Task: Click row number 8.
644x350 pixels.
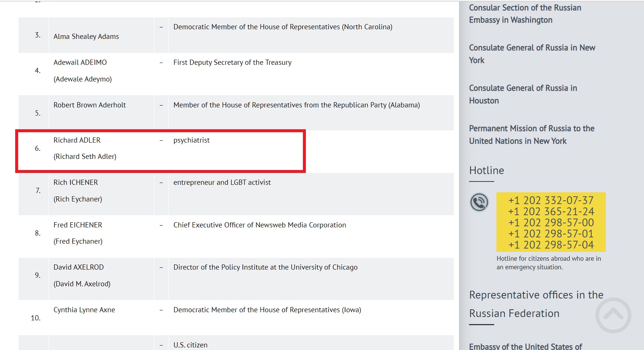Action: pos(38,233)
